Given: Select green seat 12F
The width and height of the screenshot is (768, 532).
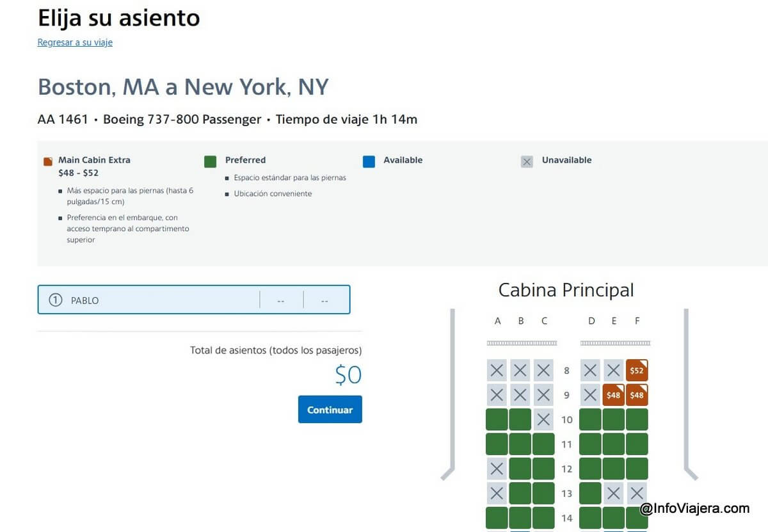Looking at the screenshot, I should (637, 469).
